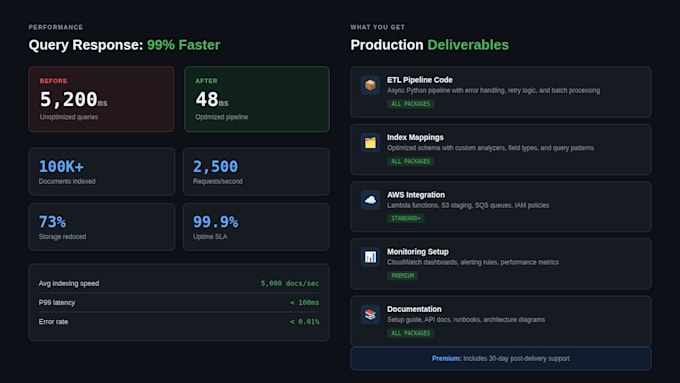Click the ETL Pipeline Code package icon
Screen dimensions: 680x383
click(x=370, y=85)
